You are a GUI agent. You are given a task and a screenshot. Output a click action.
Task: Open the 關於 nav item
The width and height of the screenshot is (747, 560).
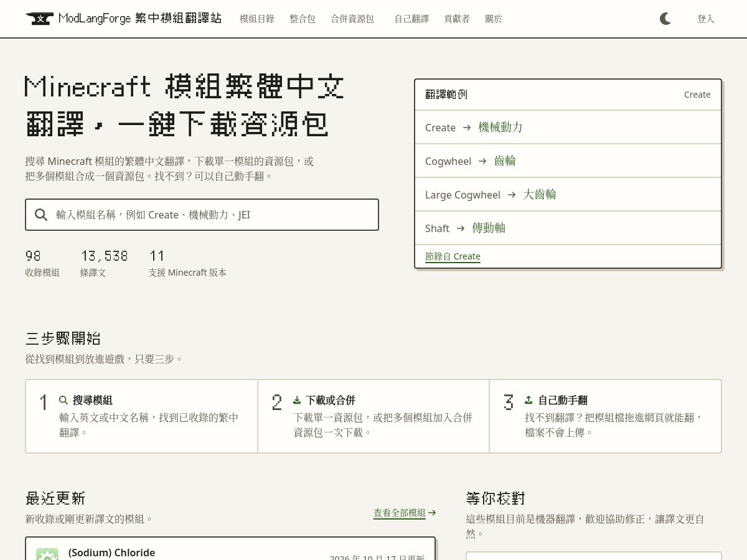[x=494, y=19]
